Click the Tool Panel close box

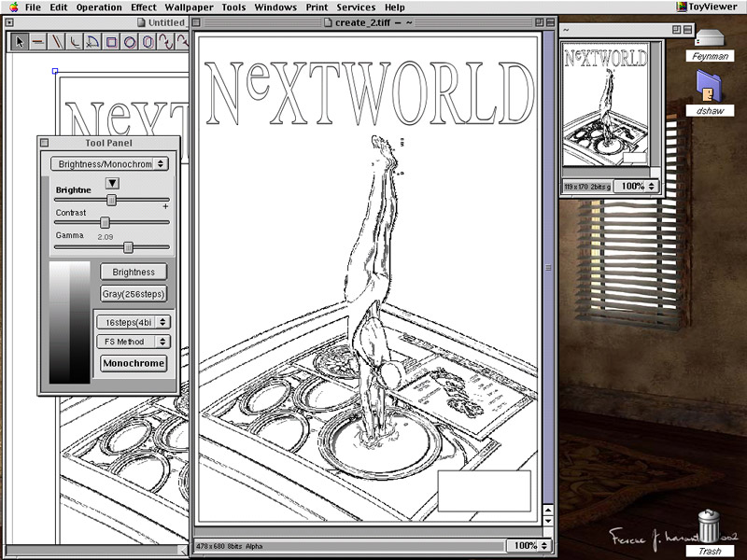tap(44, 143)
